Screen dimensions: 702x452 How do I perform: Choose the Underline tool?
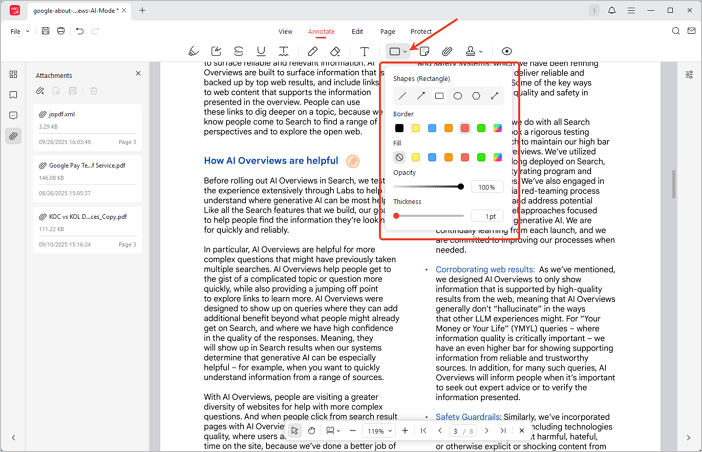click(261, 51)
